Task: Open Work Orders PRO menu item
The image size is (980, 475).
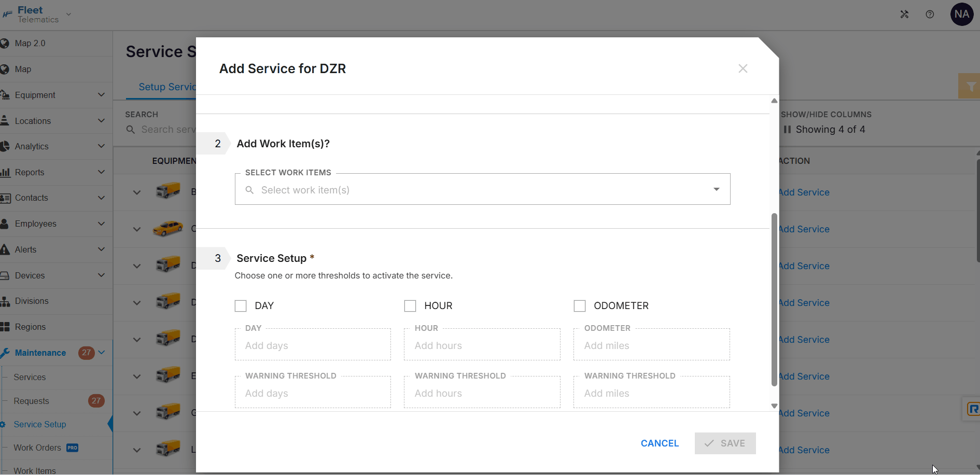Action: [x=46, y=448]
